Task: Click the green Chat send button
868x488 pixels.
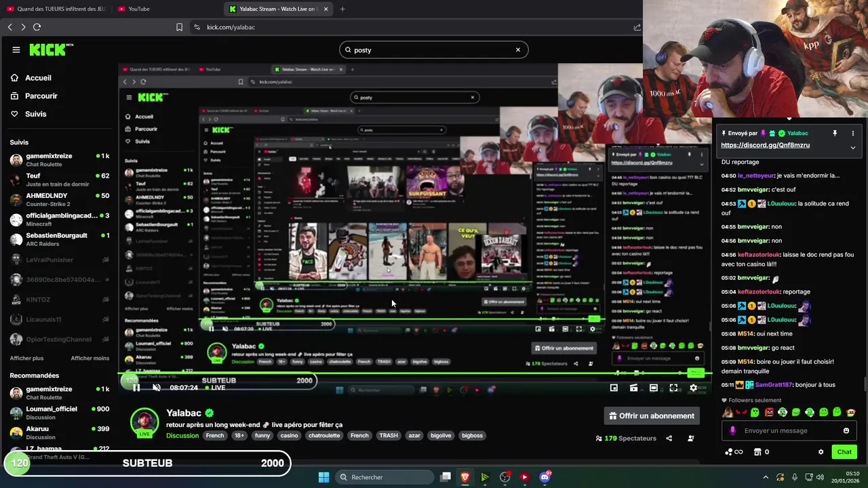Action: (844, 452)
